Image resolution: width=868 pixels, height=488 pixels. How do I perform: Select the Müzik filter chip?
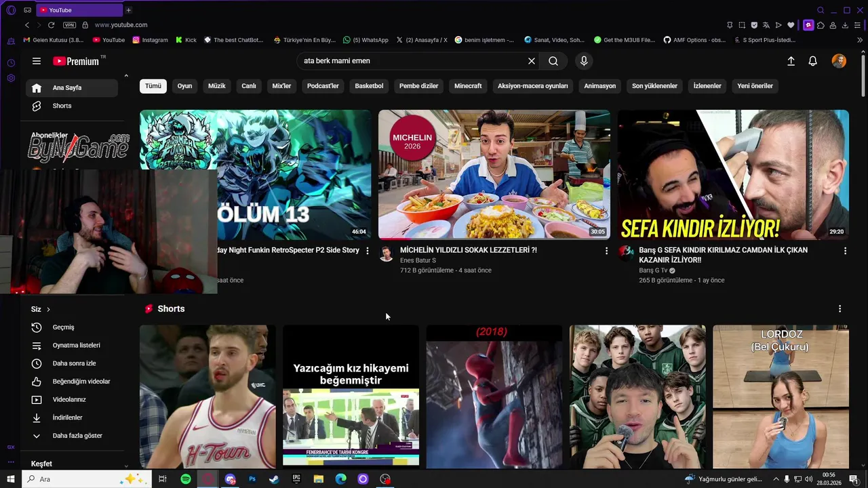(217, 86)
